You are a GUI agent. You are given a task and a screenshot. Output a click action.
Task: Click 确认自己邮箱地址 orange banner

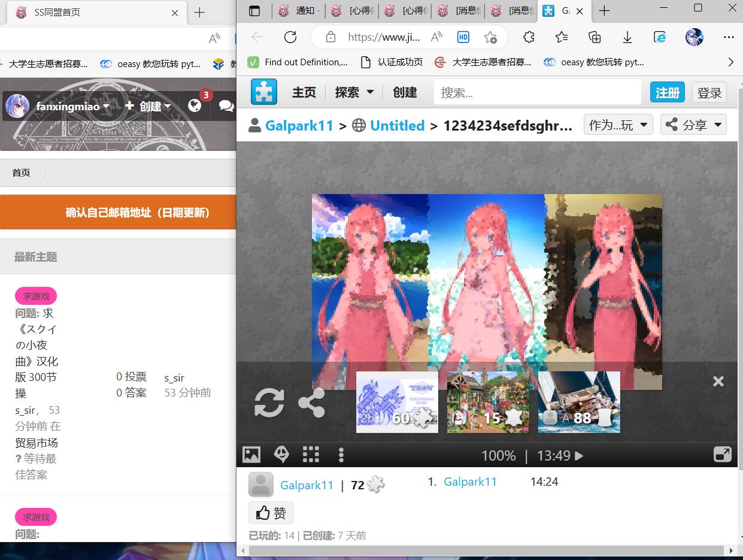pos(119,212)
